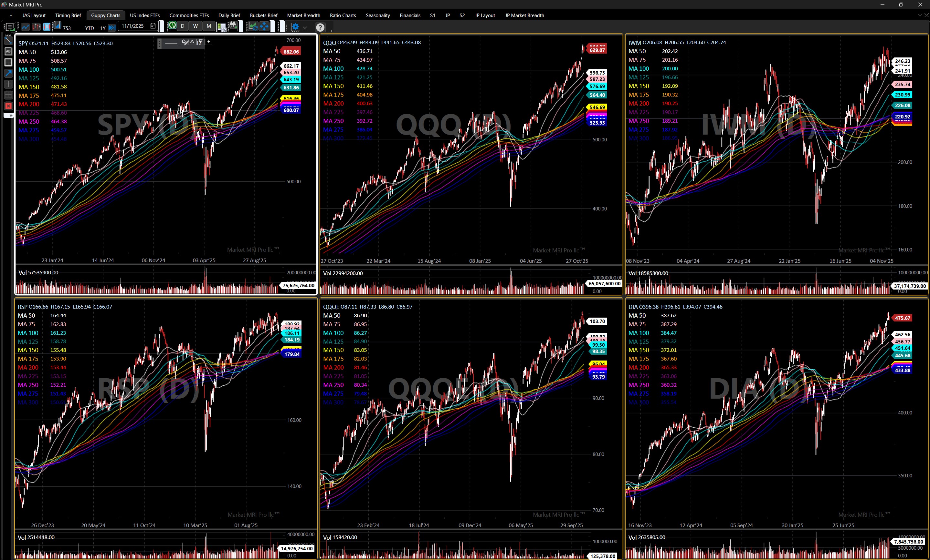Set time range to YTD

coord(90,28)
